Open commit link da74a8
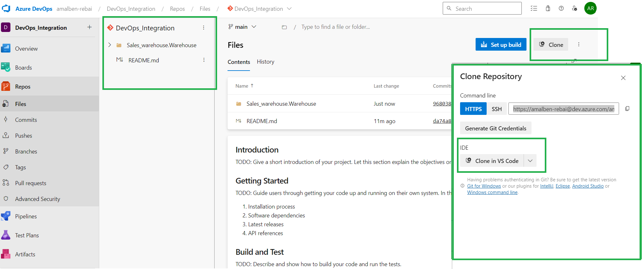 442,121
